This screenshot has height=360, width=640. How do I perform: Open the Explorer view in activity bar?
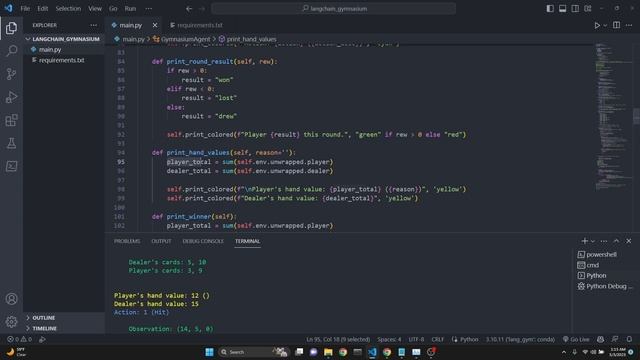(11, 28)
